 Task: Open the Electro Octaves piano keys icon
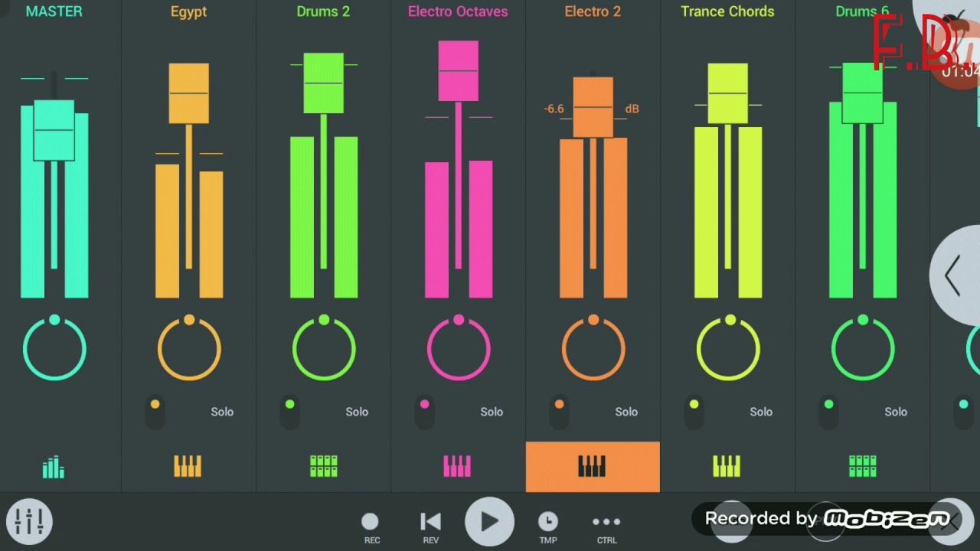458,467
